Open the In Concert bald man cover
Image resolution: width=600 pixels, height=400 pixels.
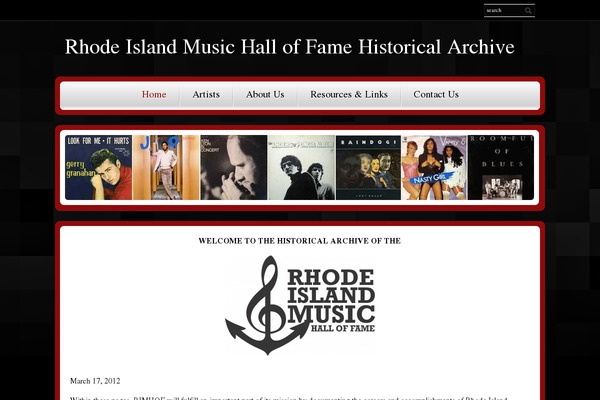point(234,167)
